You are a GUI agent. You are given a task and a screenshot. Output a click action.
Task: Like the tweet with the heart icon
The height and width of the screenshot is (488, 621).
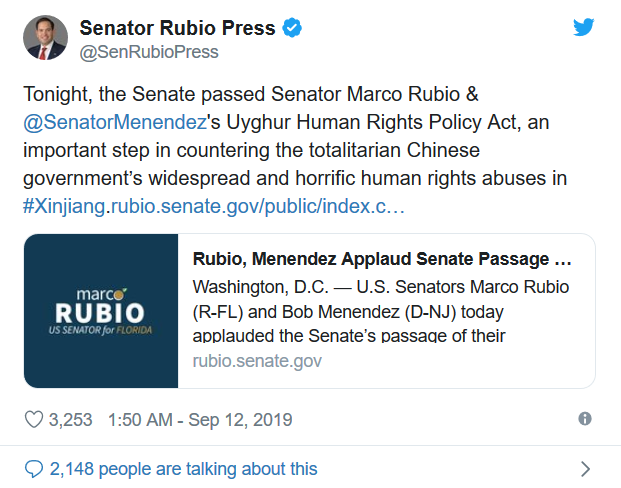pos(34,419)
